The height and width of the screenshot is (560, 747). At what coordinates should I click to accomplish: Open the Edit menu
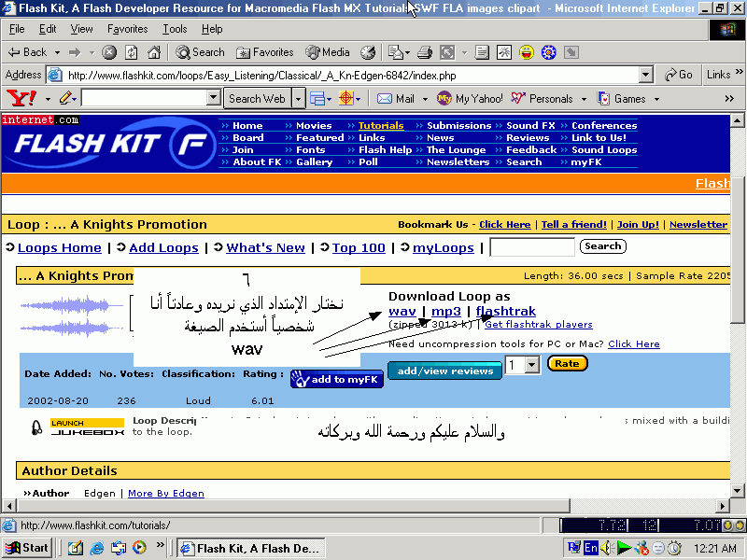pyautogui.click(x=48, y=29)
